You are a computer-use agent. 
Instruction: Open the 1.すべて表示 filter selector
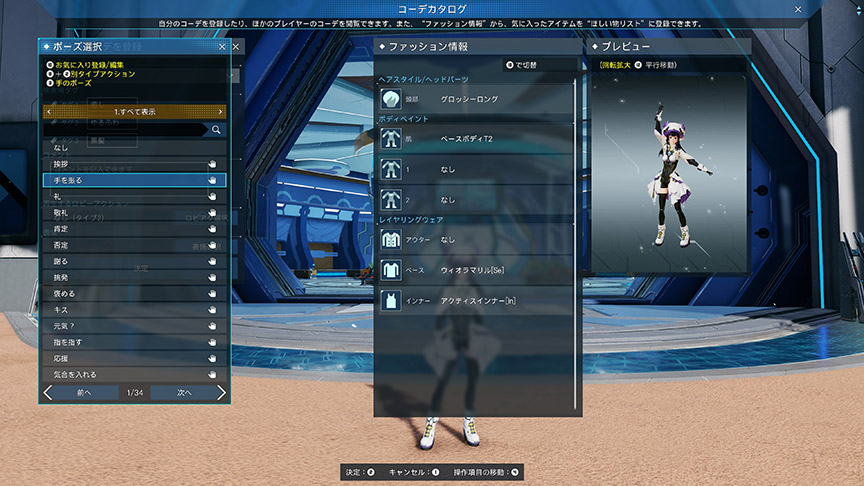135,112
